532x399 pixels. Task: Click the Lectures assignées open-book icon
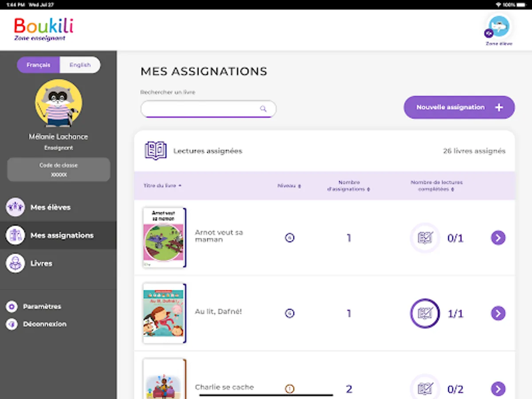[x=156, y=151]
